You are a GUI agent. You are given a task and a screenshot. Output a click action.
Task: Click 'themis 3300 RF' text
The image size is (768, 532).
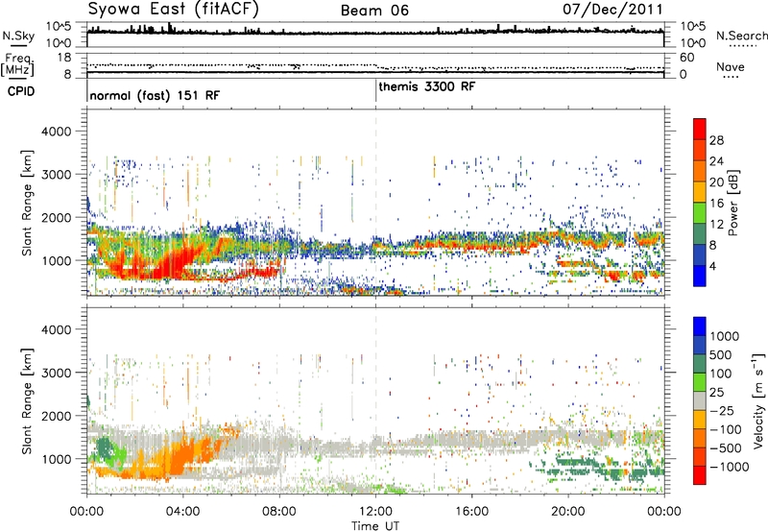[426, 87]
